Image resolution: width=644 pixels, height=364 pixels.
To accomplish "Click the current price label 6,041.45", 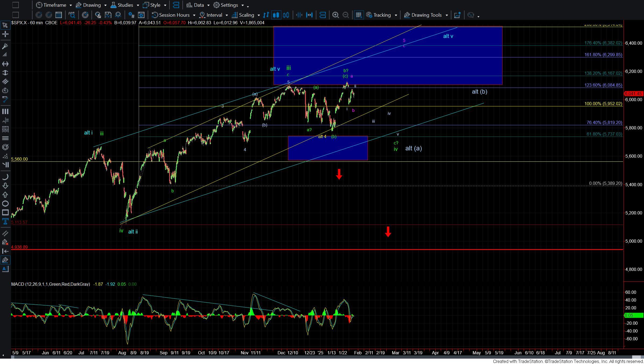I will tap(633, 94).
